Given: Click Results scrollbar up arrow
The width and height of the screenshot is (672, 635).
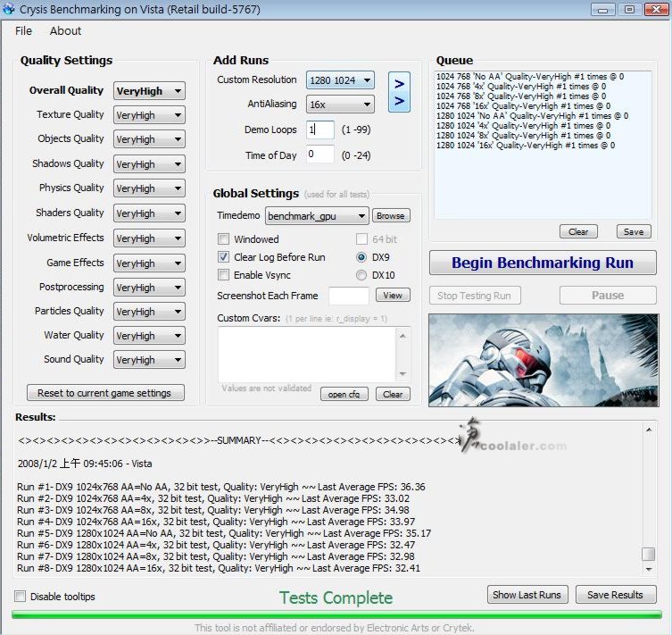Looking at the screenshot, I should [649, 430].
